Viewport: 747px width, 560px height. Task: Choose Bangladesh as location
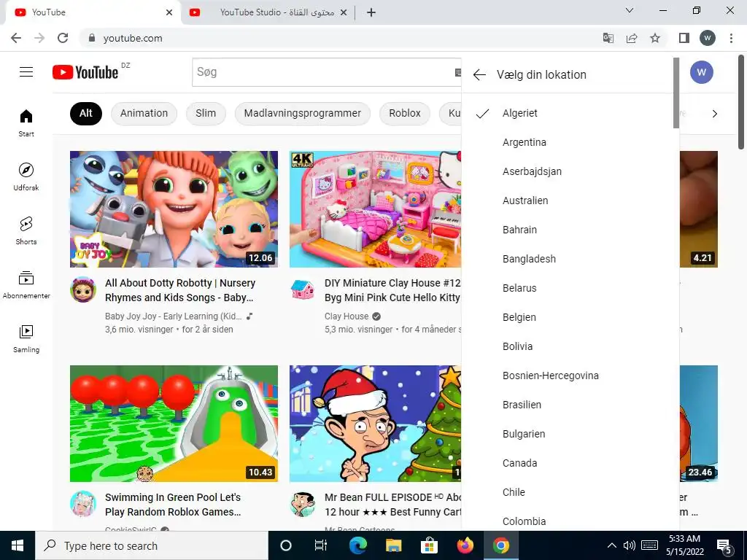point(570,259)
